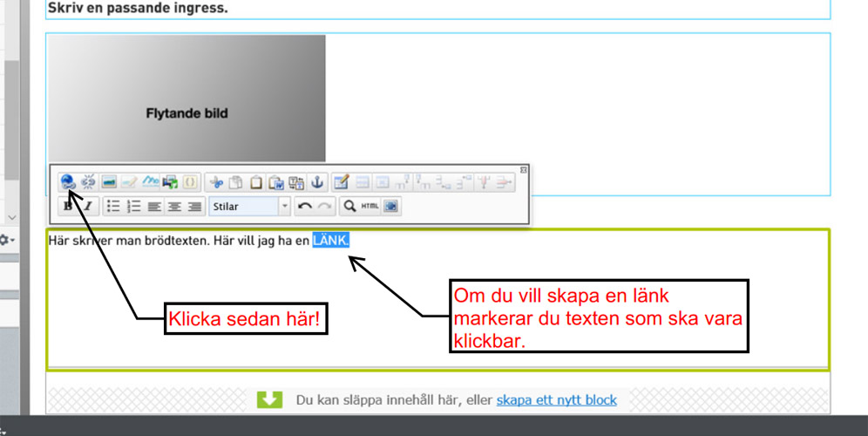Paste from the clipboard icon

pyautogui.click(x=256, y=181)
